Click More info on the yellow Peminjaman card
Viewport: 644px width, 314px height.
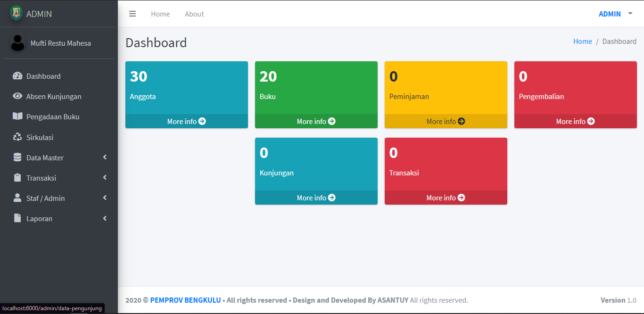(x=446, y=121)
